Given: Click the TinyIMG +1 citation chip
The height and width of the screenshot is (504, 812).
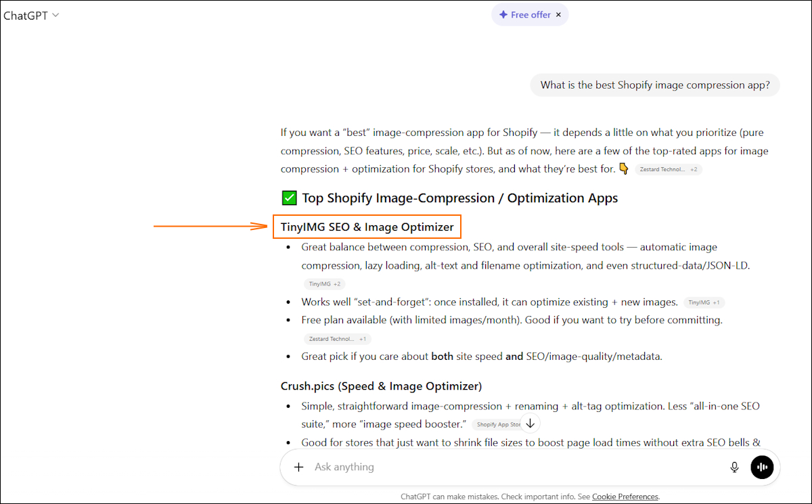Looking at the screenshot, I should (704, 302).
